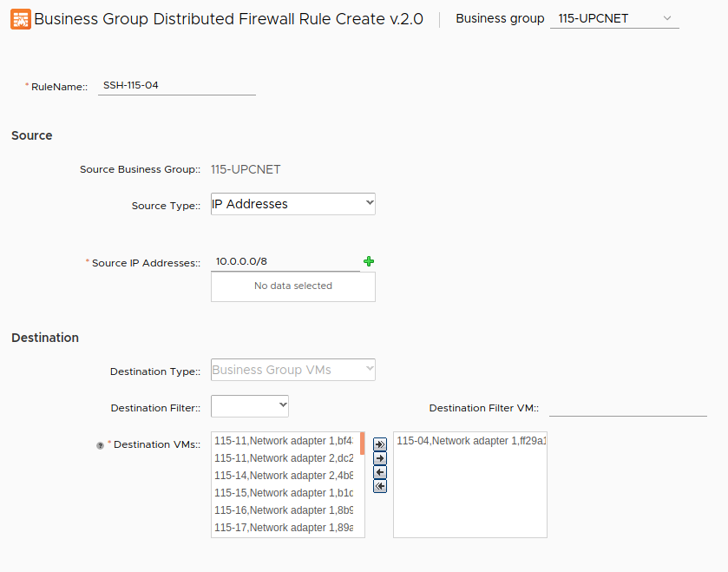Click the help icon beside Destination VMs

[x=101, y=445]
